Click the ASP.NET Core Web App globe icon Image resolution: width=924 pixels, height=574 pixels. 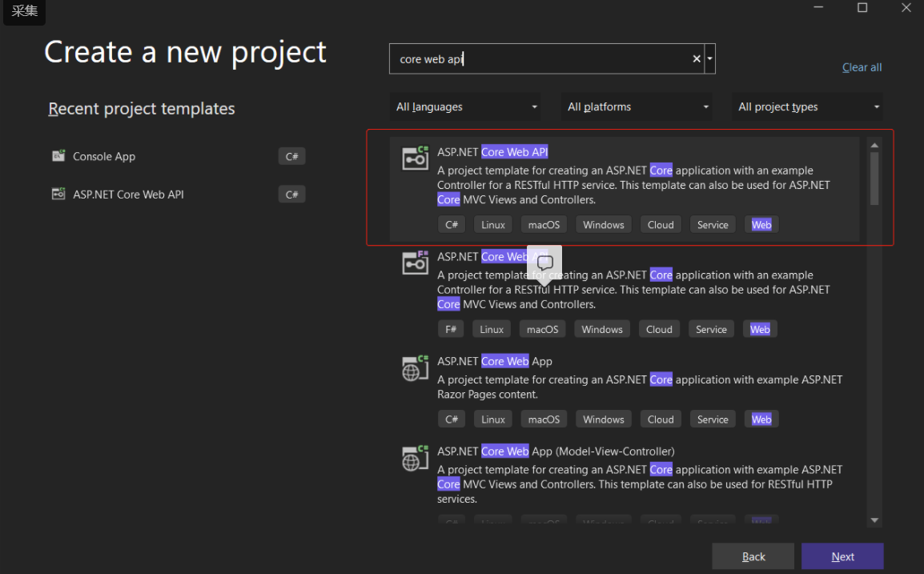(x=415, y=368)
